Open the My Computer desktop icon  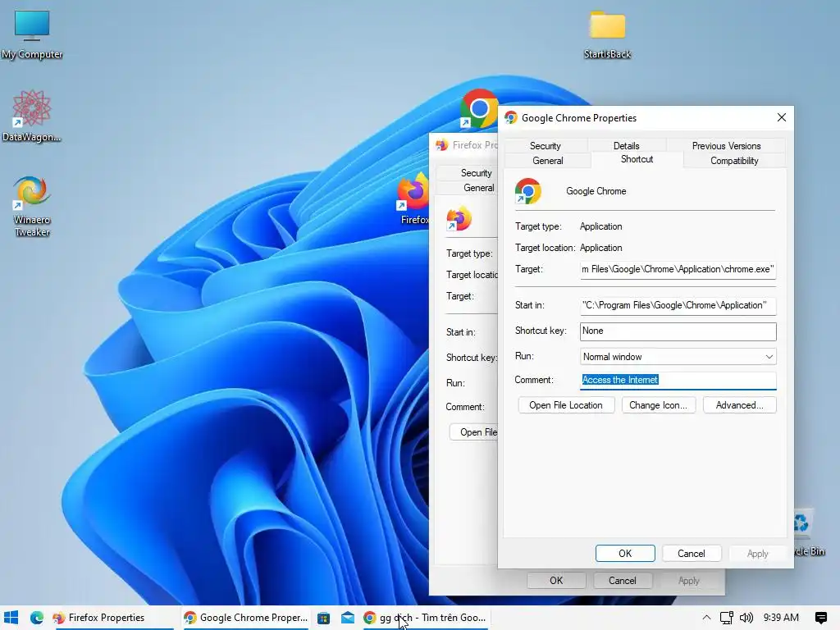32,34
